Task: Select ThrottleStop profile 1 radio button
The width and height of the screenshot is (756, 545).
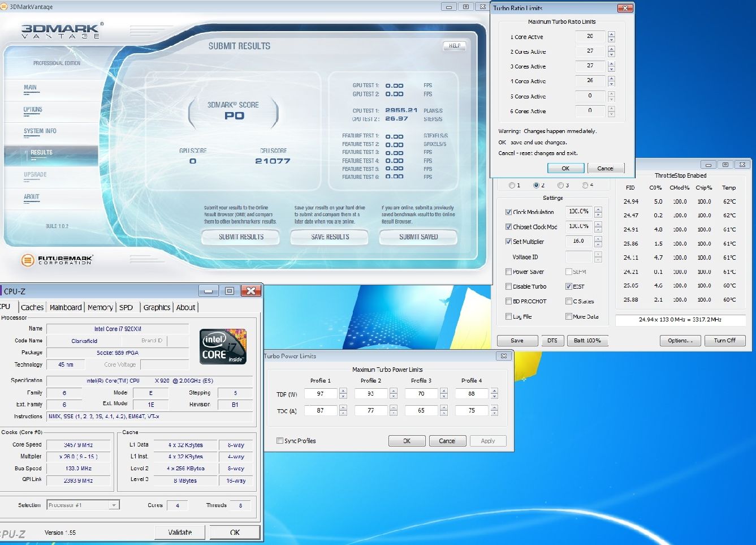Action: pyautogui.click(x=512, y=185)
